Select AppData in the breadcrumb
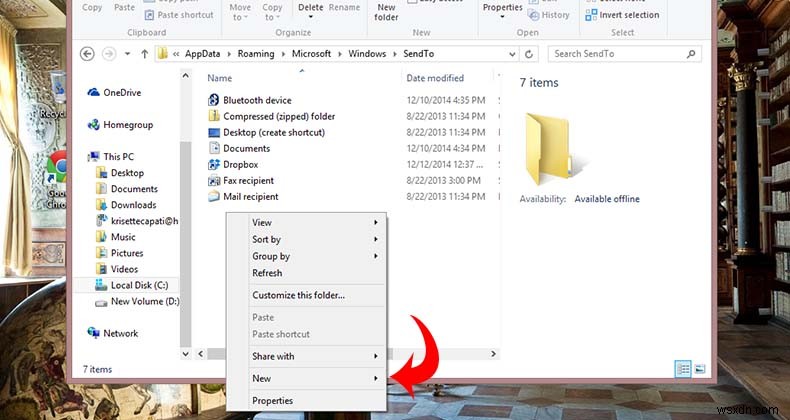Viewport: 790px width, 420px height. tap(202, 54)
